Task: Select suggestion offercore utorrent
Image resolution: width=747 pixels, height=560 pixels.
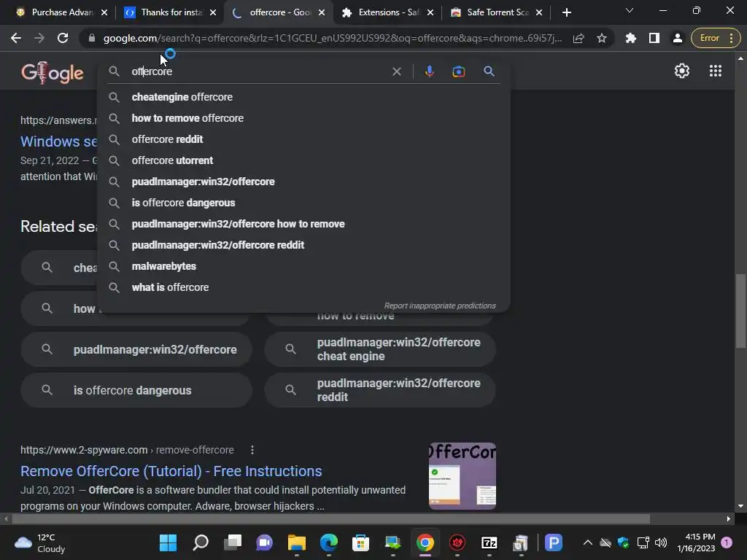Action: 303,160
